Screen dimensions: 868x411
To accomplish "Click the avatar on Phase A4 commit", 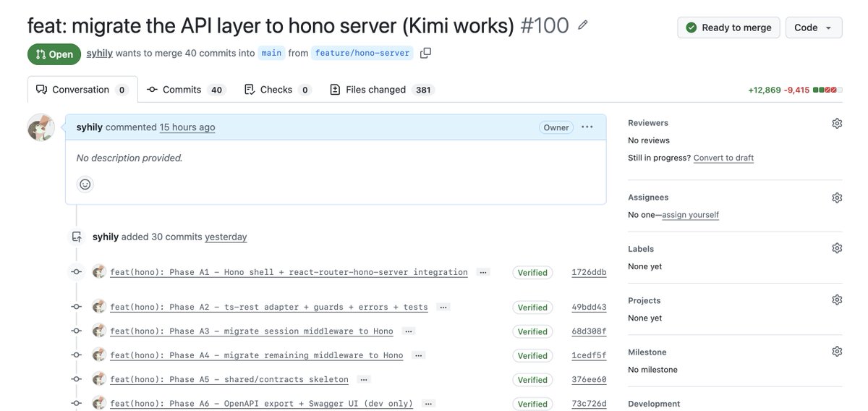I will [x=99, y=355].
